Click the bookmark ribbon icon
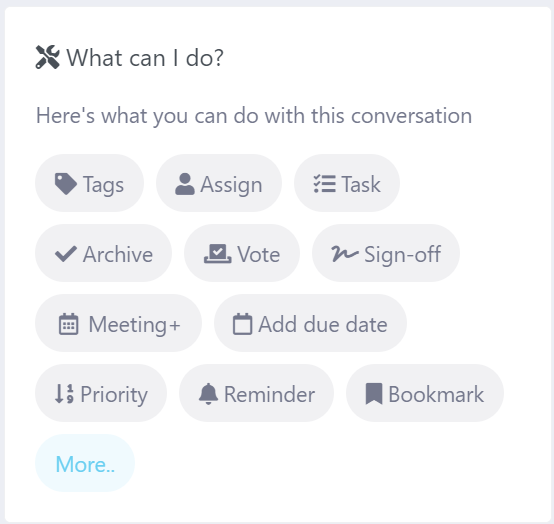 [374, 394]
